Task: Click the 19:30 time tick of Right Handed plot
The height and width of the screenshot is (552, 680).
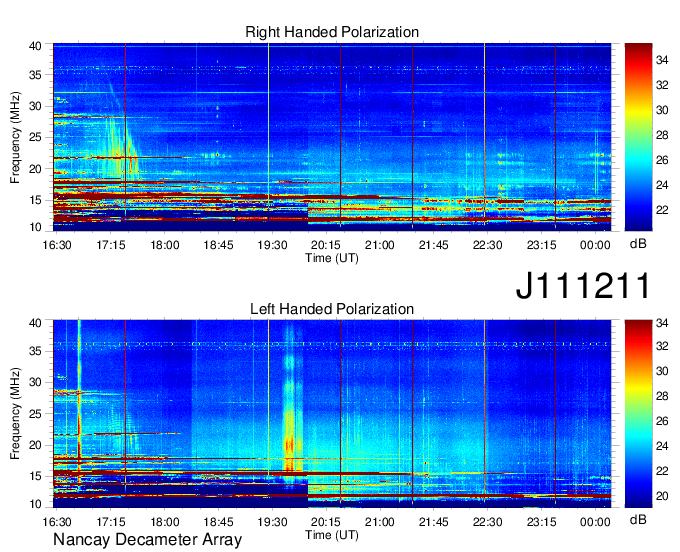Action: click(272, 245)
